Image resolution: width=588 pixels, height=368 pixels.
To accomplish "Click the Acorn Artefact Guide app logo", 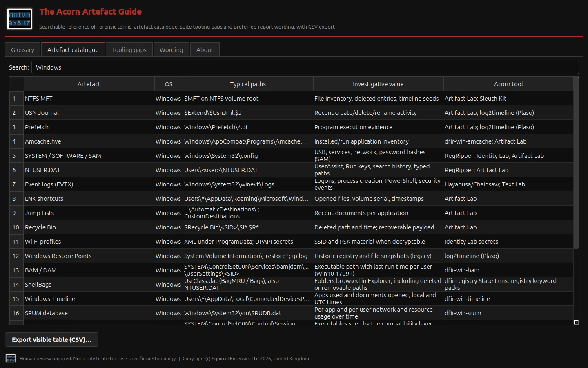I will pos(20,19).
